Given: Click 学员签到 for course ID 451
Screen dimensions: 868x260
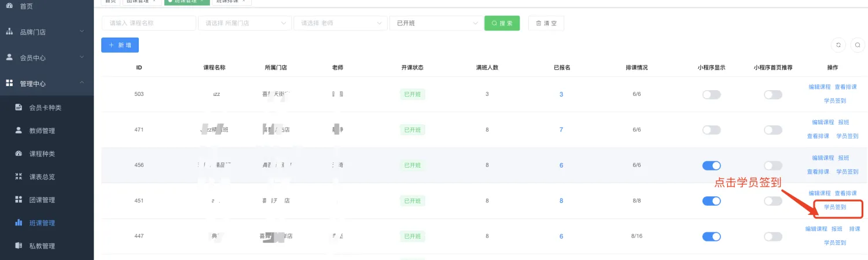Looking at the screenshot, I should [x=835, y=207].
